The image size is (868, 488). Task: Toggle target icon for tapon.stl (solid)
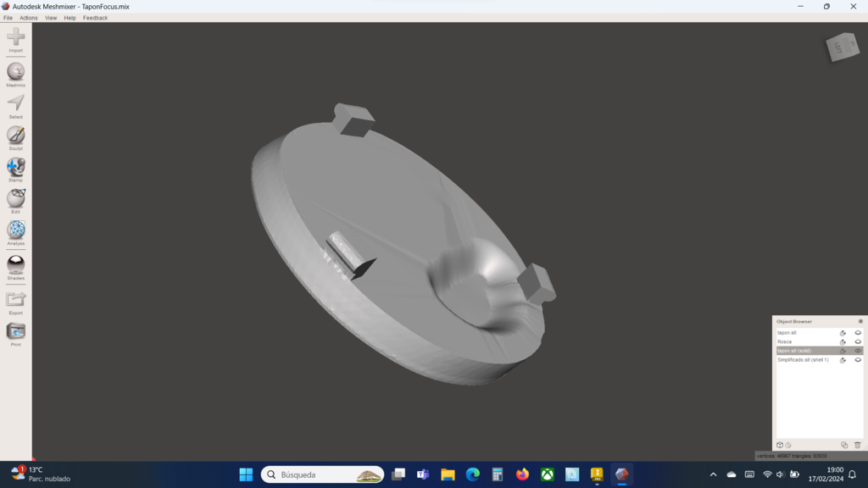tap(843, 351)
